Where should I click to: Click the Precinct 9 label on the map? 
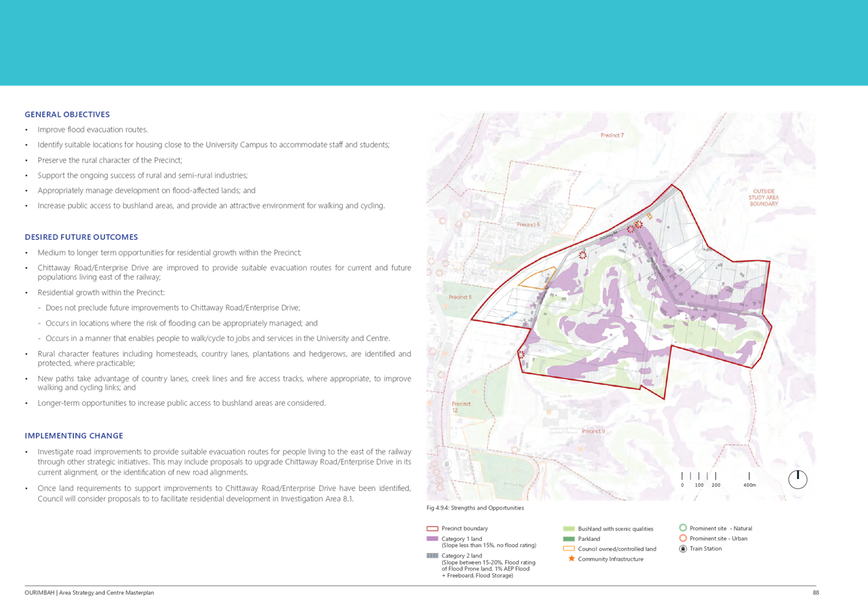point(593,431)
